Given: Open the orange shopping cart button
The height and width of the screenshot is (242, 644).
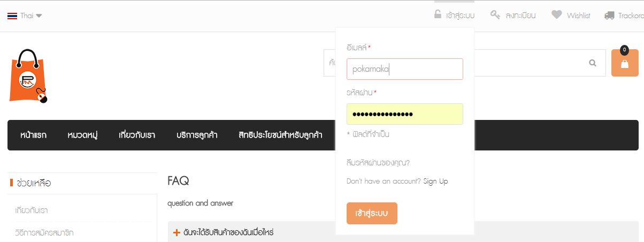Looking at the screenshot, I should (x=625, y=63).
